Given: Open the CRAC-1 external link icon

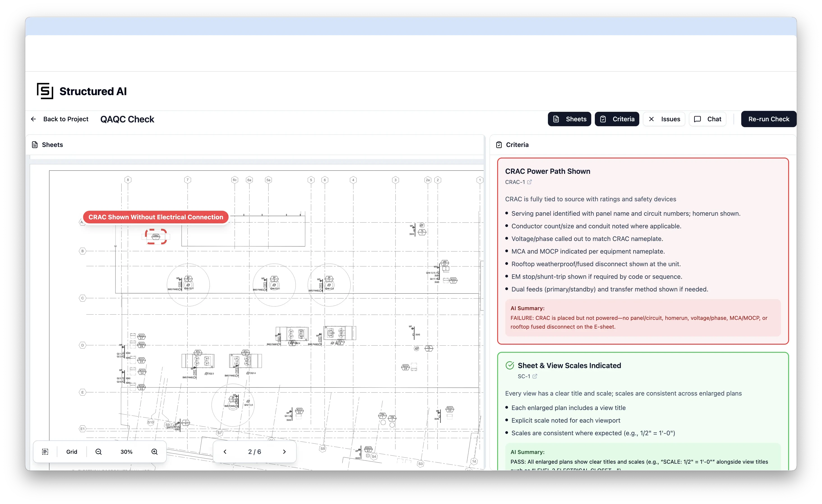Looking at the screenshot, I should 529,182.
